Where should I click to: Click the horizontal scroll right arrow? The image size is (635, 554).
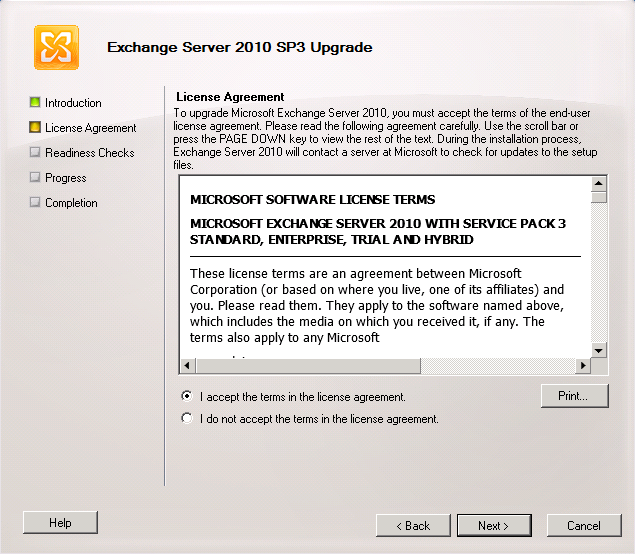click(583, 366)
